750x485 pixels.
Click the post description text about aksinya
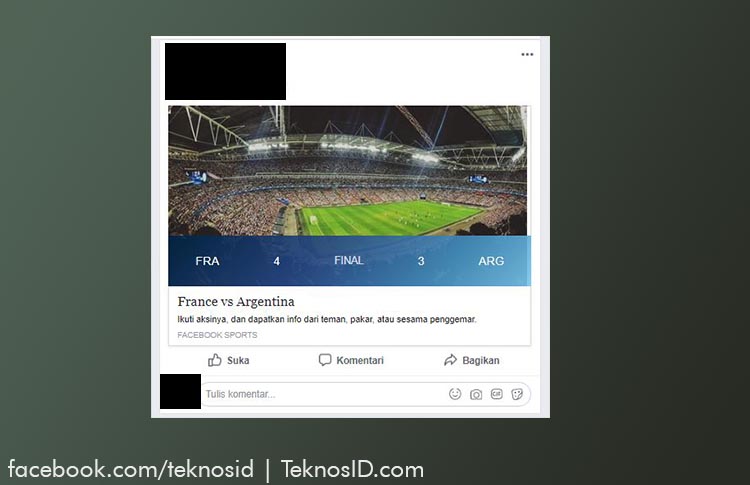coord(327,319)
